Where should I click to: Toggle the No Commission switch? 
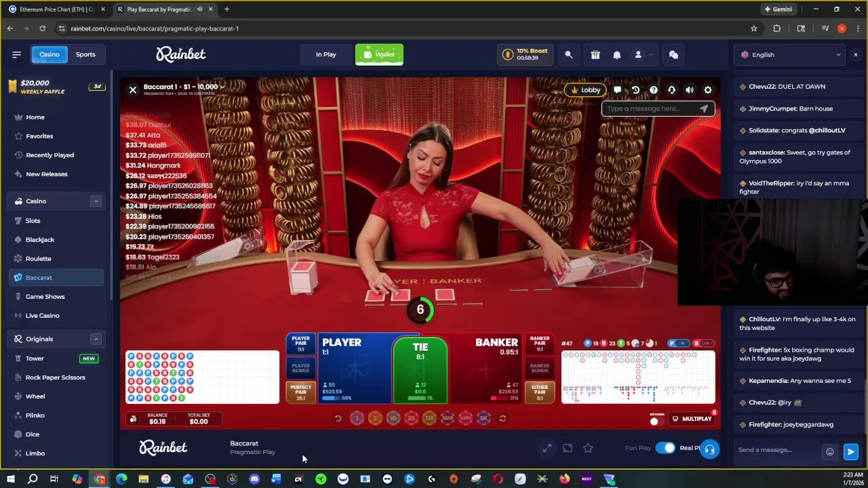pyautogui.click(x=656, y=421)
